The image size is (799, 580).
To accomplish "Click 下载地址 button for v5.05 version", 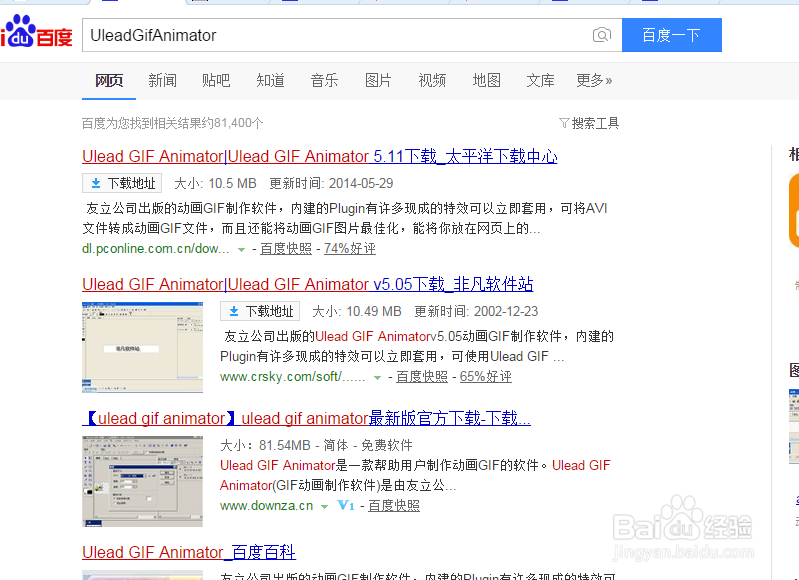I will point(260,311).
